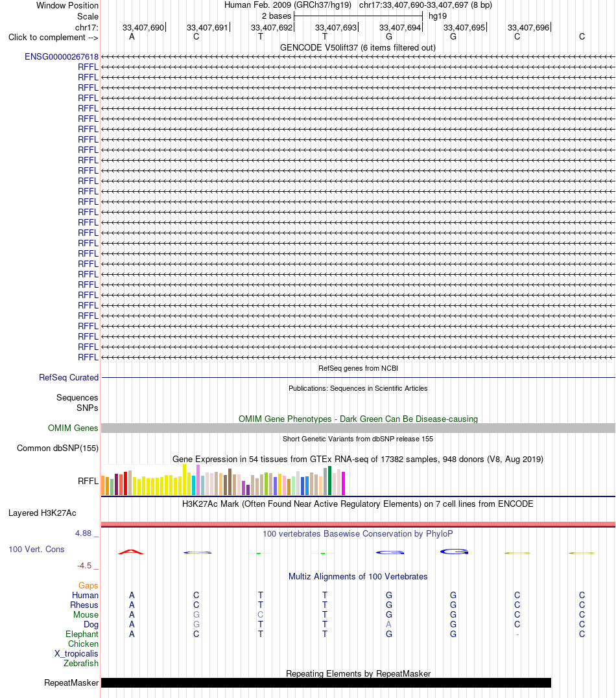
Task: Click the Rhesus species label
Action: pyautogui.click(x=84, y=605)
